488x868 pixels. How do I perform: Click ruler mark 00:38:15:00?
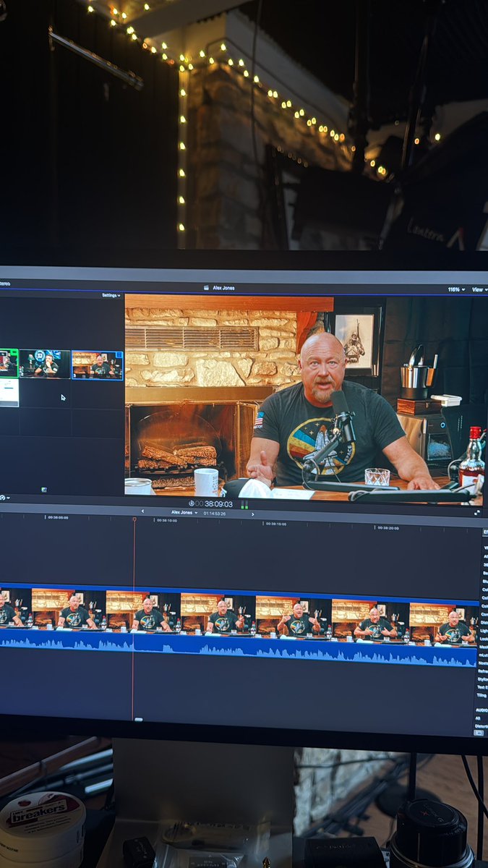(275, 524)
